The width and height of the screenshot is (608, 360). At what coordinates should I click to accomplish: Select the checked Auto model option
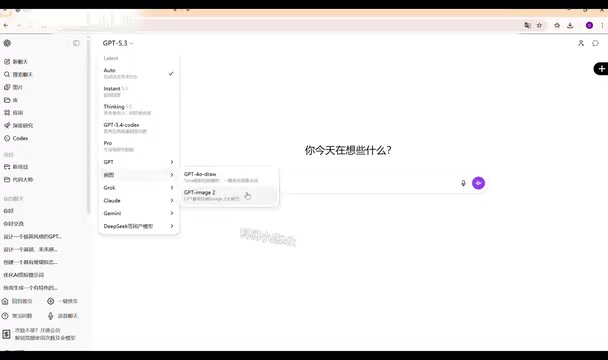click(138, 73)
